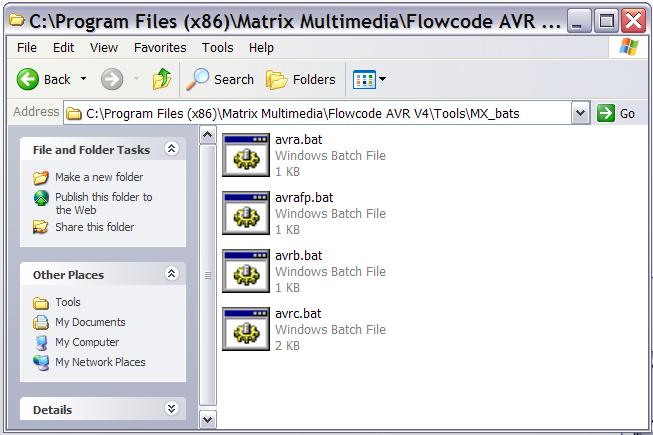Collapse the Other Places panel
Image resolution: width=653 pixels, height=435 pixels.
[x=171, y=273]
